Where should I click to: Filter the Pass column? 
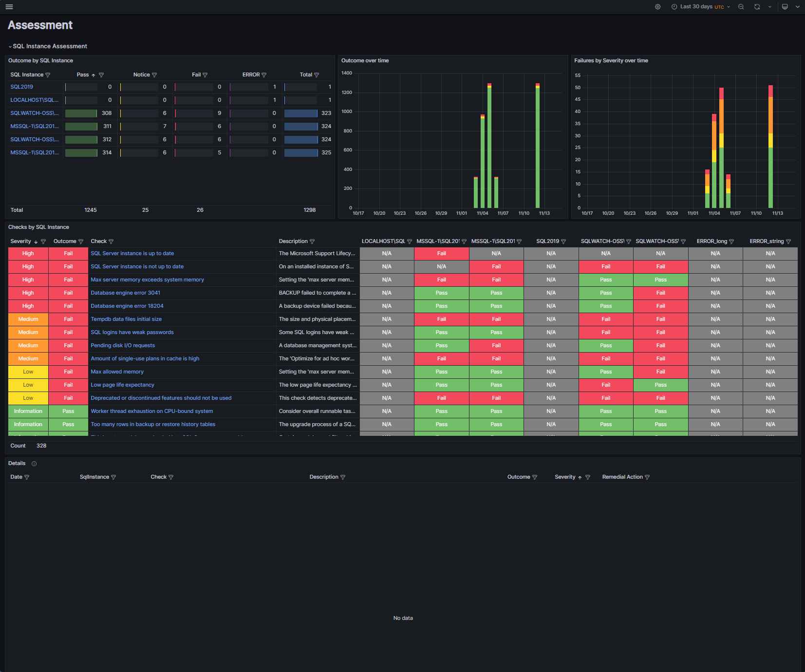point(101,75)
